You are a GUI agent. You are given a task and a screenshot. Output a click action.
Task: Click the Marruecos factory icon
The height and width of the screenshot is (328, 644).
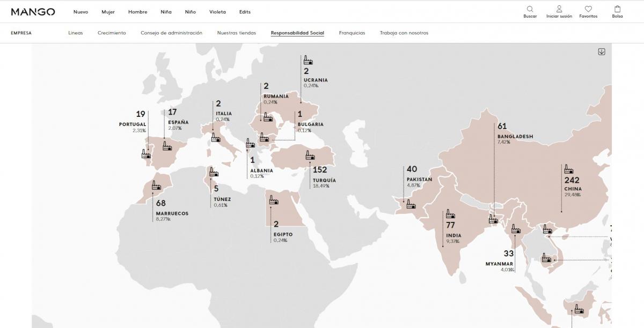(x=156, y=185)
